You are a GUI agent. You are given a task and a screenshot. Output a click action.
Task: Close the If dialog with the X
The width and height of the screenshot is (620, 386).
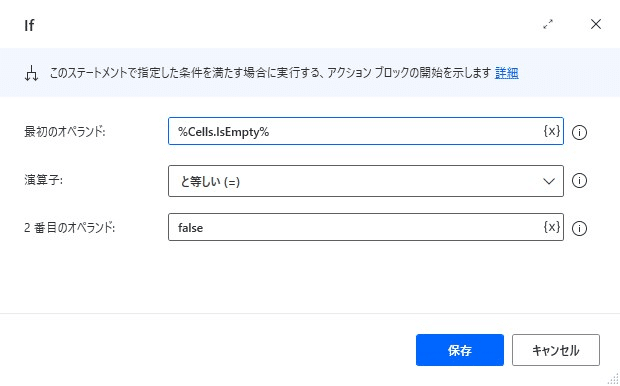596,24
